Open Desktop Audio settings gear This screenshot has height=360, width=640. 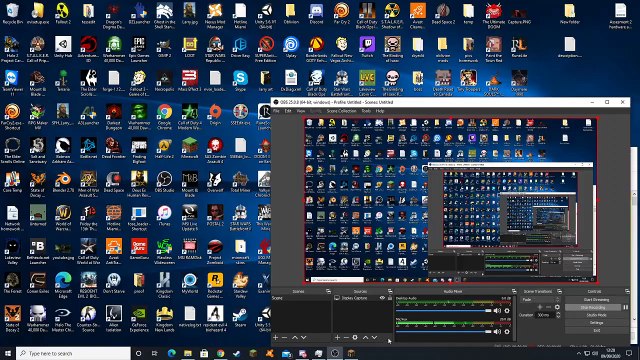[507, 311]
